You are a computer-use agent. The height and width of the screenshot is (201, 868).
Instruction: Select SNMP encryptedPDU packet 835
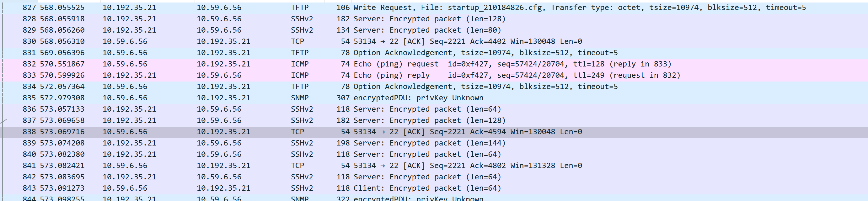pos(405,98)
